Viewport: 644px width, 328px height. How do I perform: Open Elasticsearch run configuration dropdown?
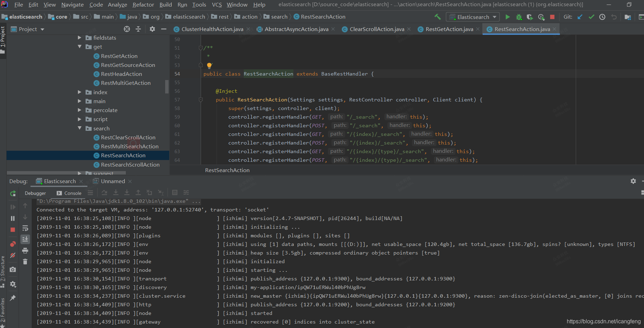(x=472, y=17)
